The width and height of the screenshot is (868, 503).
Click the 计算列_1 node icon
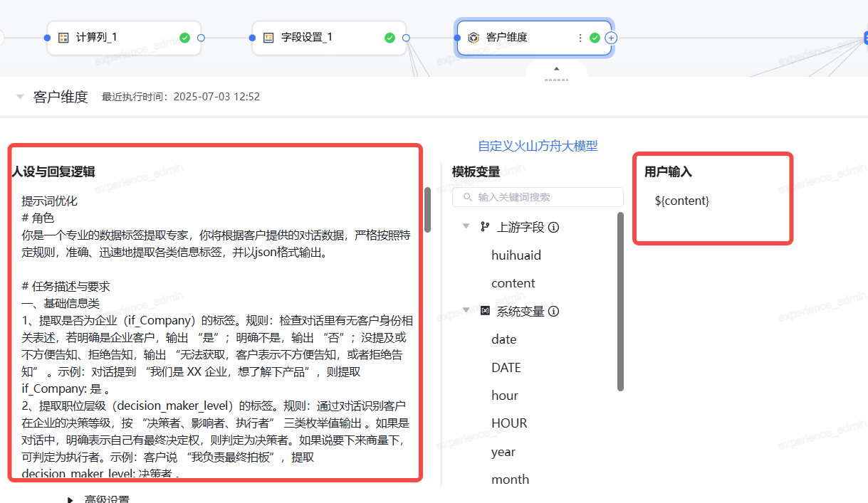coord(63,38)
